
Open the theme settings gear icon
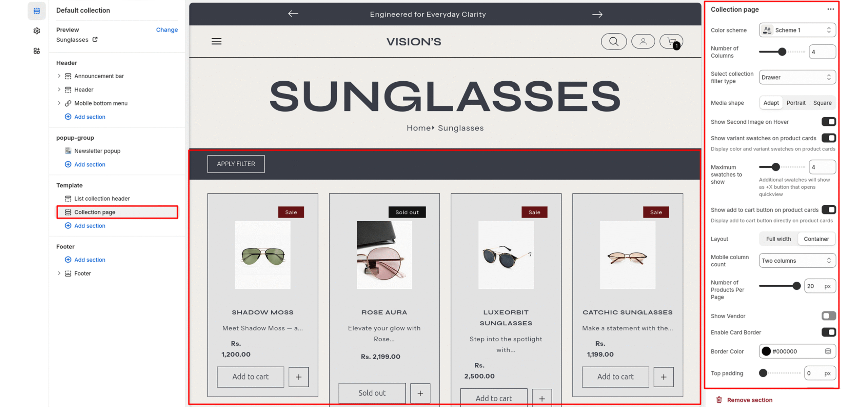pyautogui.click(x=37, y=31)
